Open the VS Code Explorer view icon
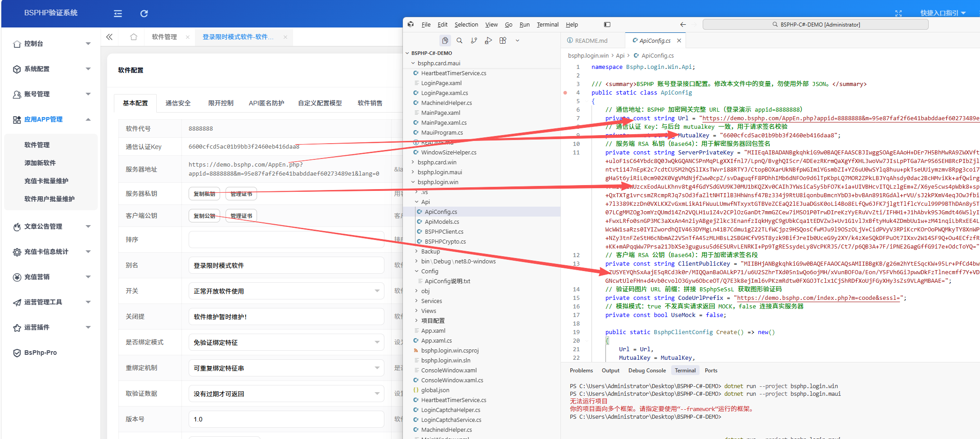Viewport: 980px width, 439px height. [445, 41]
